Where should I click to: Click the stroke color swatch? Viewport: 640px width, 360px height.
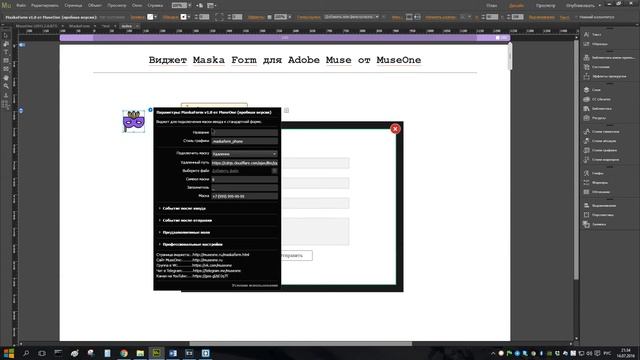(183, 17)
